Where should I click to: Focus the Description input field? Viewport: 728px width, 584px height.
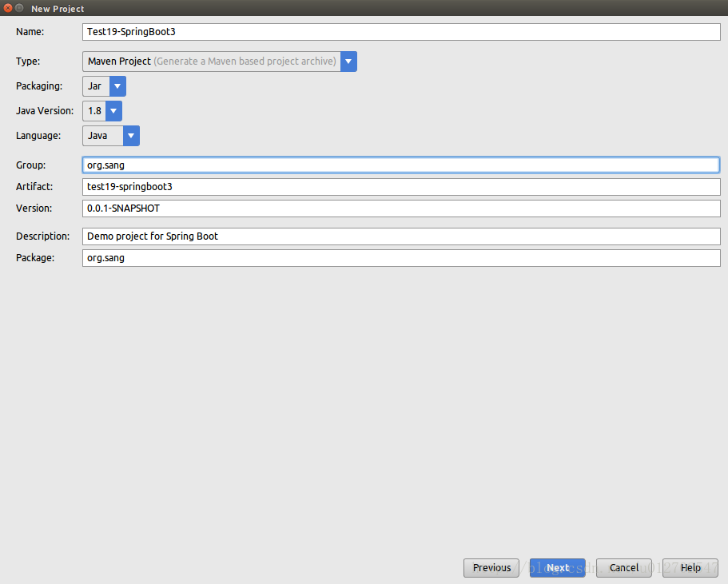point(401,236)
